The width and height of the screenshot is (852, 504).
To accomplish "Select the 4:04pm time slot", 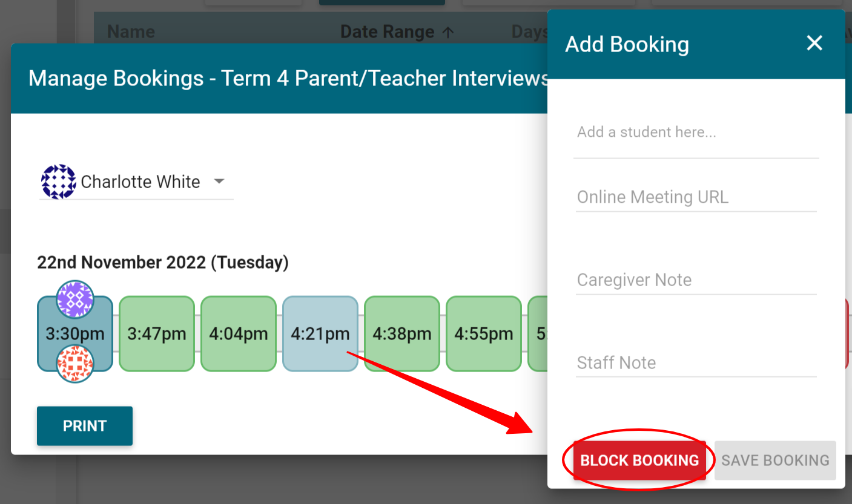I will pos(238,333).
